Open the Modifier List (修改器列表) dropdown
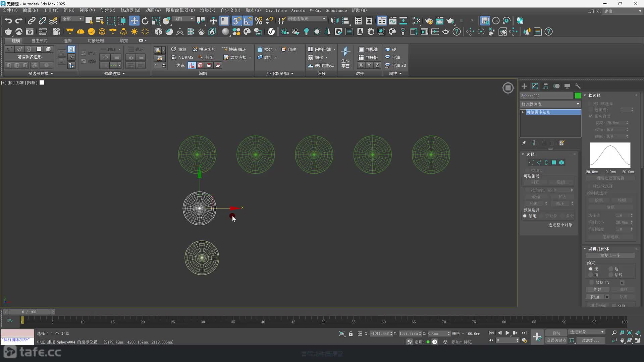644x362 pixels. point(550,104)
